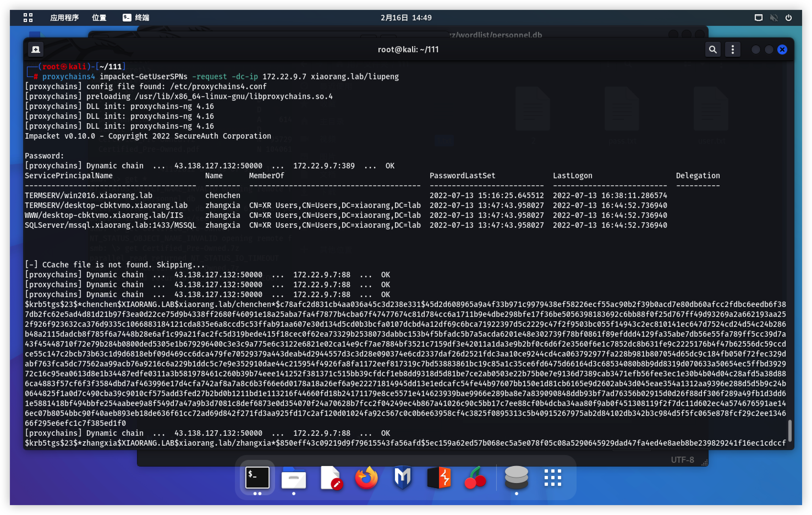This screenshot has width=812, height=515.
Task: Click the screen display tray icon
Action: 758,18
